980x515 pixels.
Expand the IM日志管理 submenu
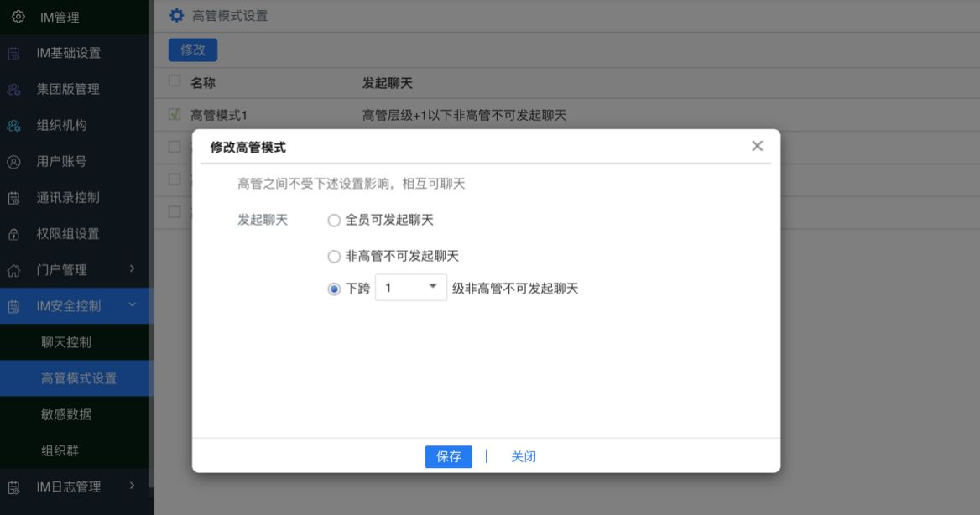pyautogui.click(x=132, y=486)
